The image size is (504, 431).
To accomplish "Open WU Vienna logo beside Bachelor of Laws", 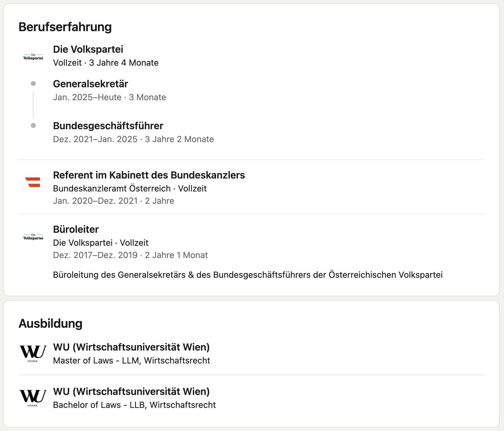I will (33, 398).
